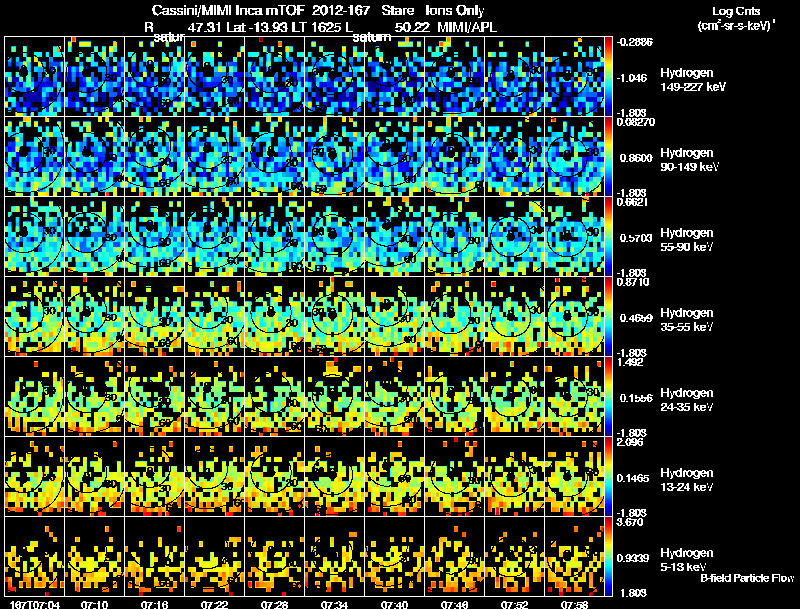Click the Hydrogen 149-227 keV panel at 07:52
800x609 pixels.
tap(514, 77)
